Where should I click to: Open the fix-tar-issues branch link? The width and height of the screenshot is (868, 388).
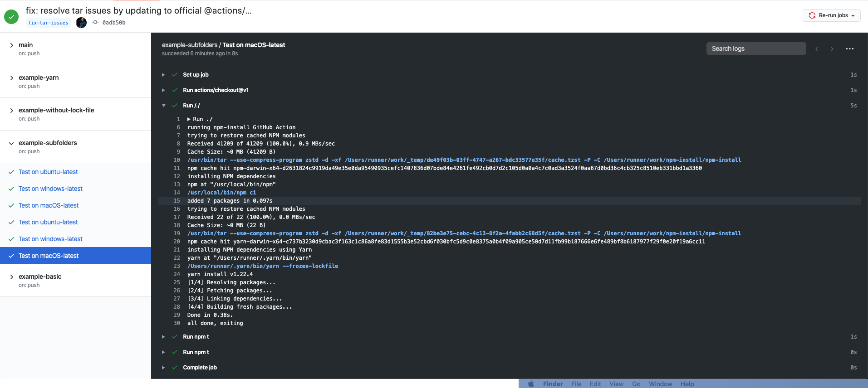[48, 23]
